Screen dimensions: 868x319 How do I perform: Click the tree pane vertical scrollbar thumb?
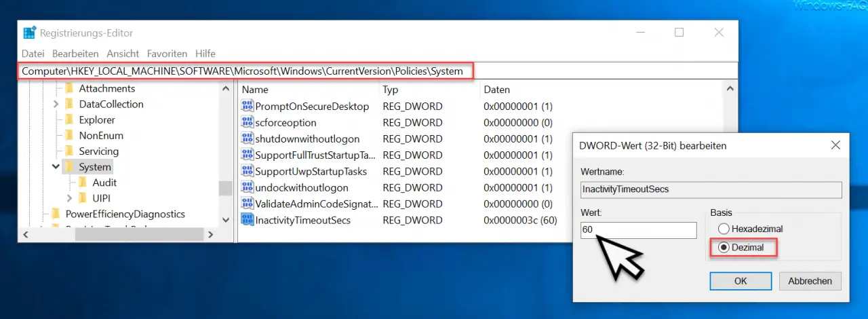coord(225,187)
